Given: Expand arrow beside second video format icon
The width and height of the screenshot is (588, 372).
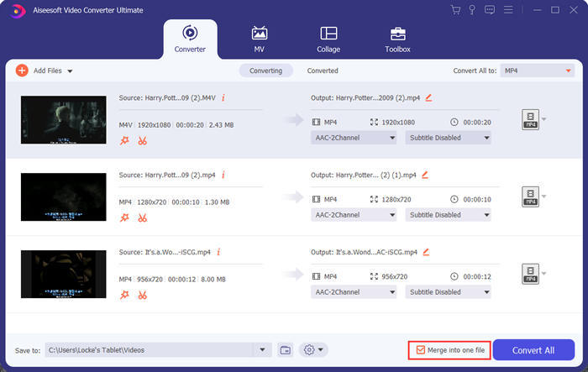Looking at the screenshot, I should (543, 196).
